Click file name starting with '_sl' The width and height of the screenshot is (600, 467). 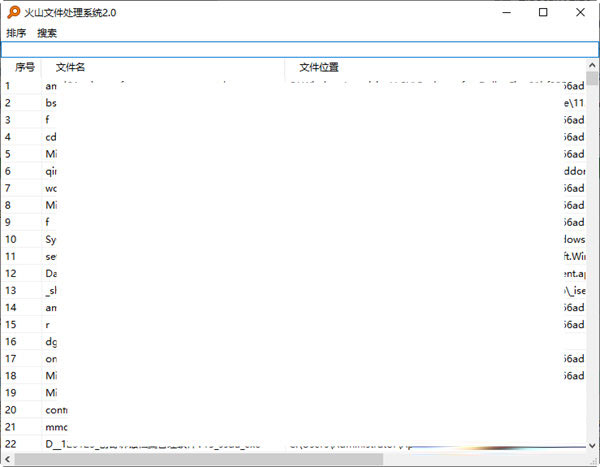(51, 291)
